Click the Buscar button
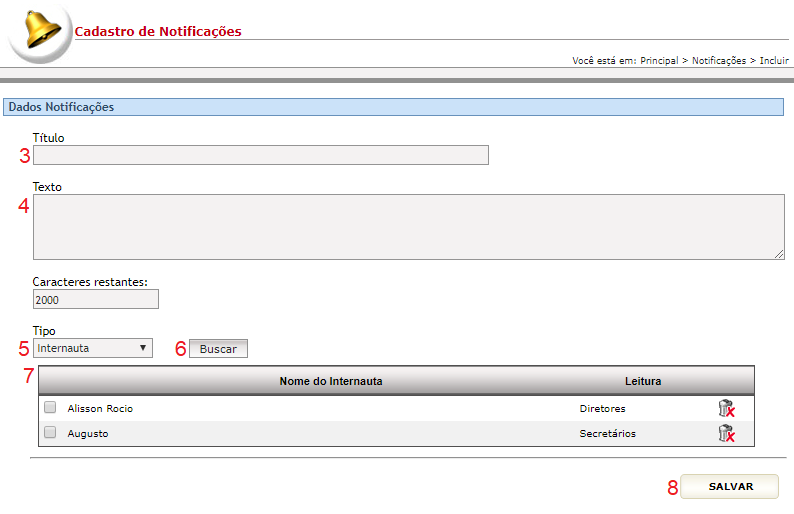The image size is (794, 514). [x=218, y=349]
